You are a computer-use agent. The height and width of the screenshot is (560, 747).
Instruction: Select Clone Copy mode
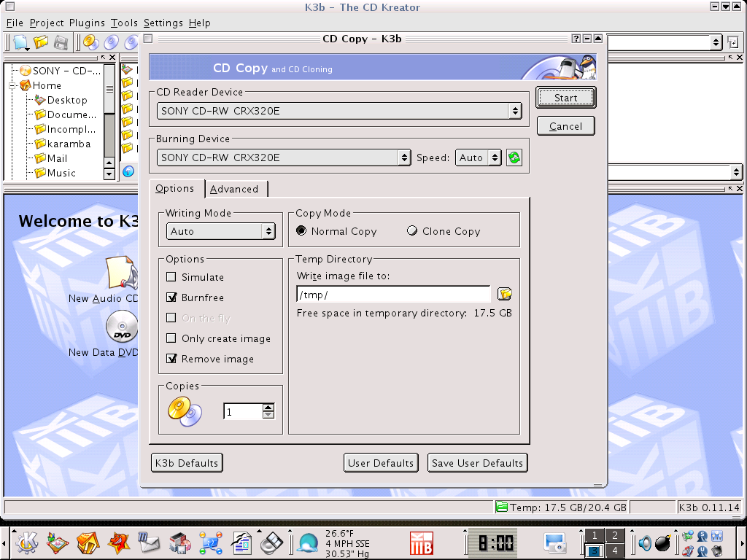(x=413, y=231)
